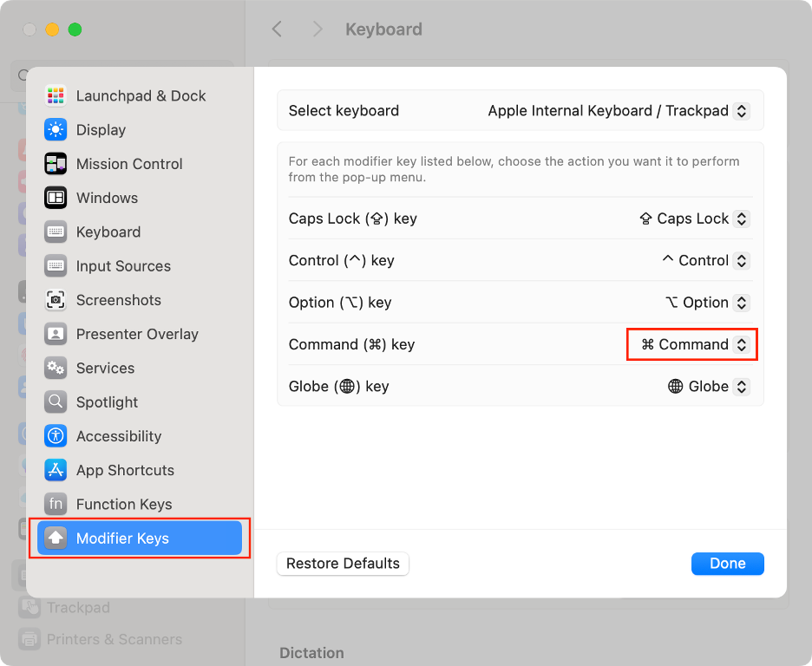Navigate back using the left arrow
812x666 pixels.
tap(276, 29)
